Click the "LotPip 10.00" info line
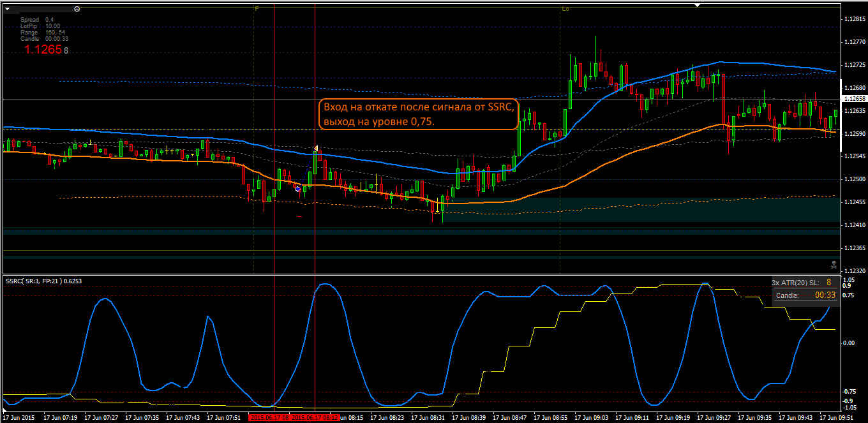This screenshot has width=868, height=423. click(x=40, y=26)
